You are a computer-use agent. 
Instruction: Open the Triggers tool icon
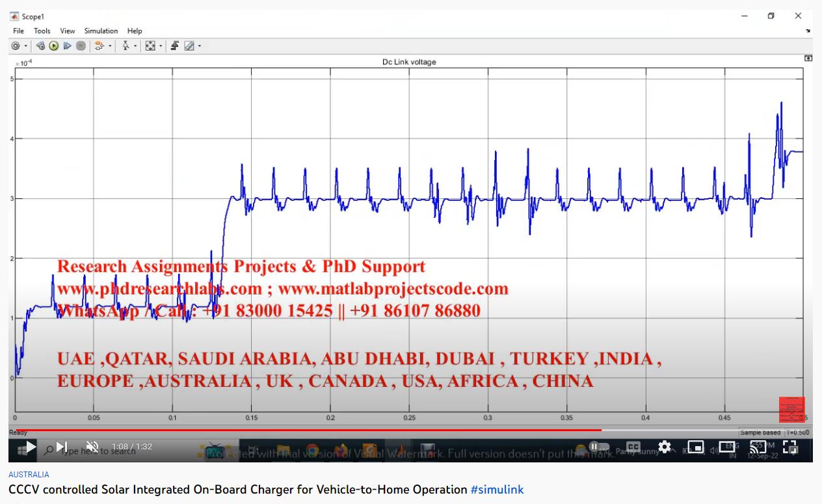pos(126,46)
